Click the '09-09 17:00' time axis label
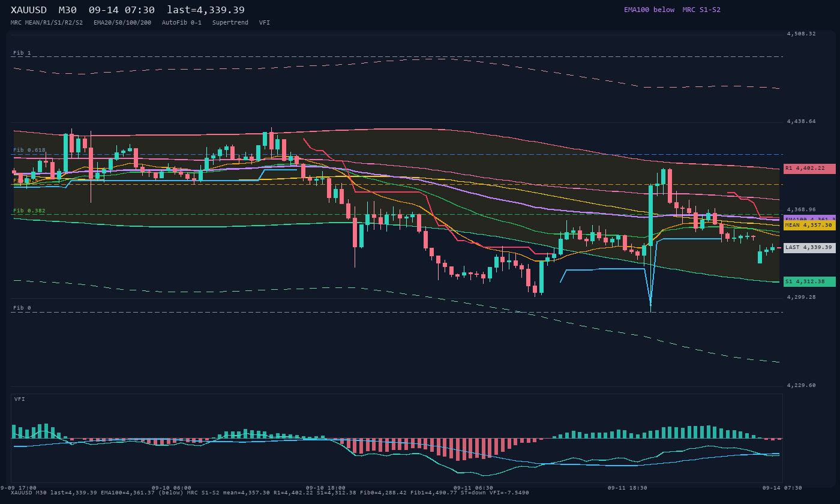This screenshot has height=504, width=840. [18, 488]
